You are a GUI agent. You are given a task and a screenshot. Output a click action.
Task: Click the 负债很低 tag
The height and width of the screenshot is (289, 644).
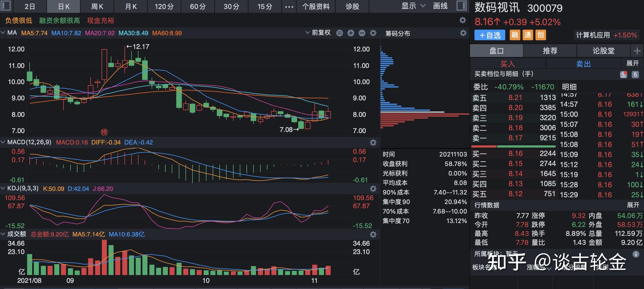(x=18, y=20)
